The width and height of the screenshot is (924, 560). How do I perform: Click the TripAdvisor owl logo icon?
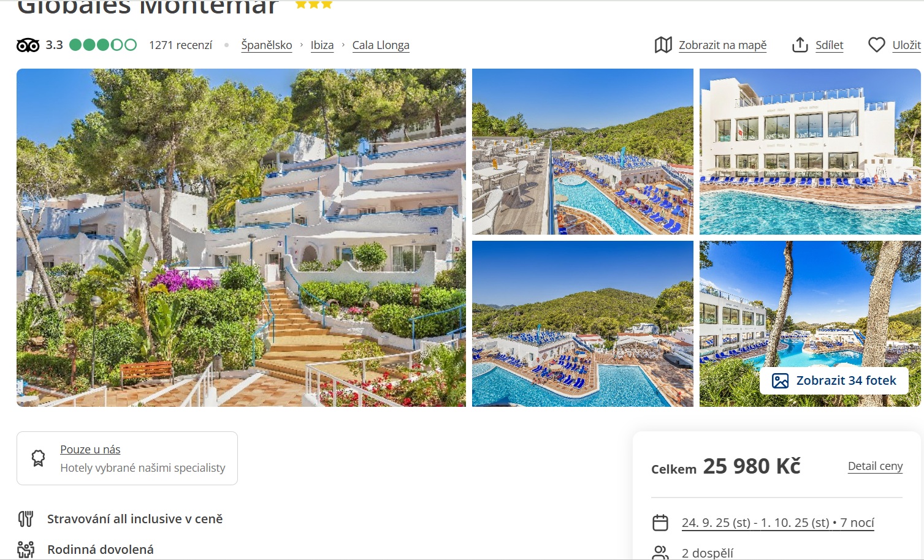click(28, 45)
